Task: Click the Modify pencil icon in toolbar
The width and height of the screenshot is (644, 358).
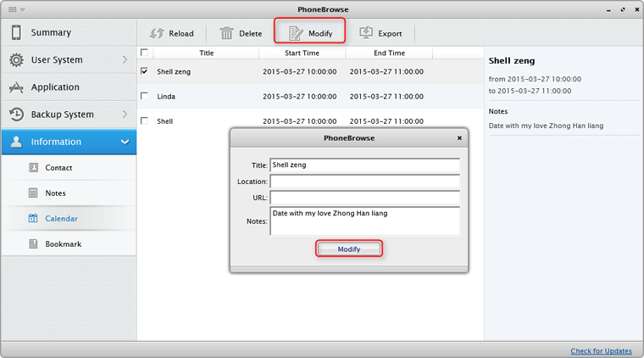Action: [x=296, y=33]
